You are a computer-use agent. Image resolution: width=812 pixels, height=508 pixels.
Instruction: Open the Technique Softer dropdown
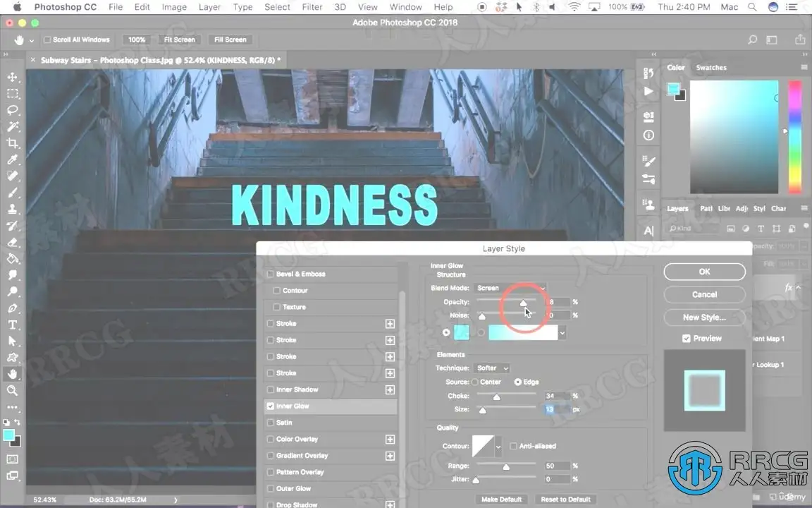click(492, 368)
